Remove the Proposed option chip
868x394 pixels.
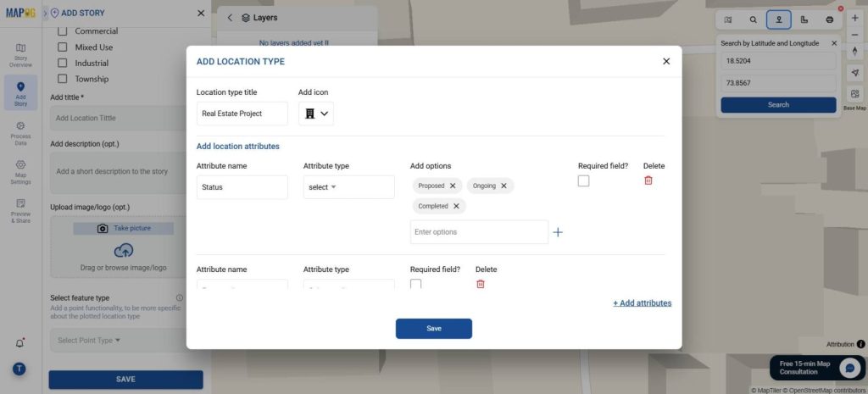click(x=453, y=186)
